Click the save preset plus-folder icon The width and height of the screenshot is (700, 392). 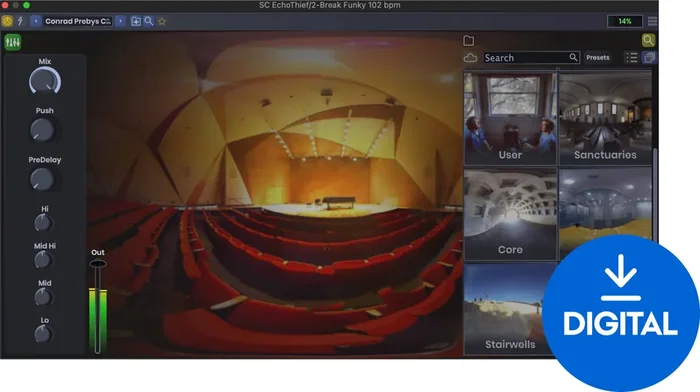(136, 21)
